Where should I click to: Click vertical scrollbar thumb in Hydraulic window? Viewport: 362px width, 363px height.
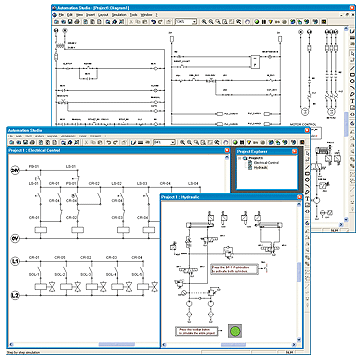299,271
